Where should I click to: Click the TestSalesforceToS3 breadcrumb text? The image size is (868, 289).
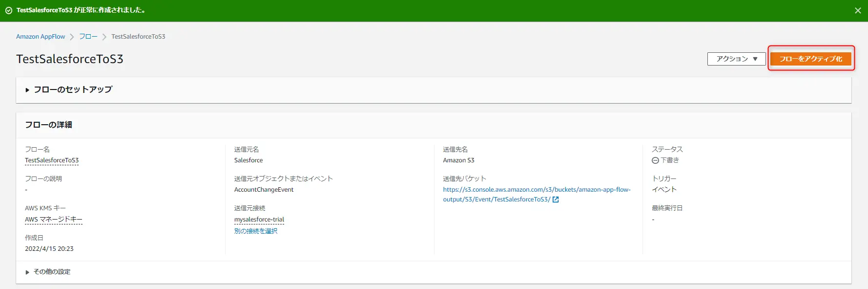[x=138, y=37]
